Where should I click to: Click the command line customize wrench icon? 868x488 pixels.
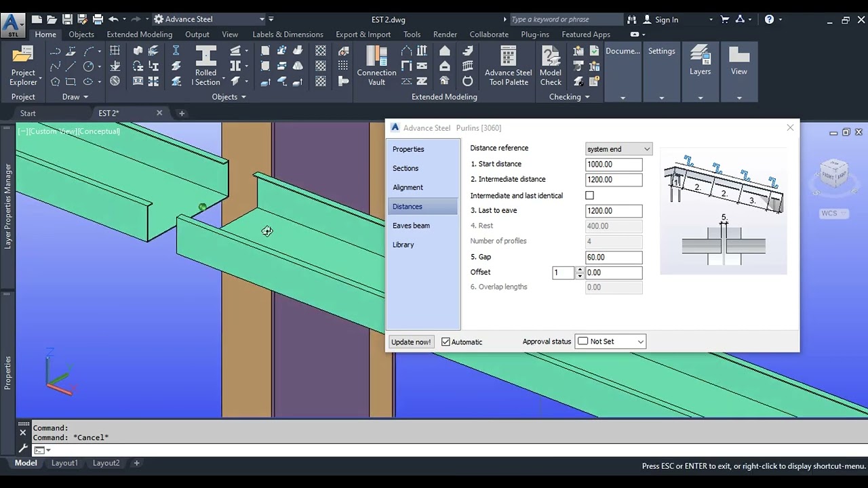point(22,449)
